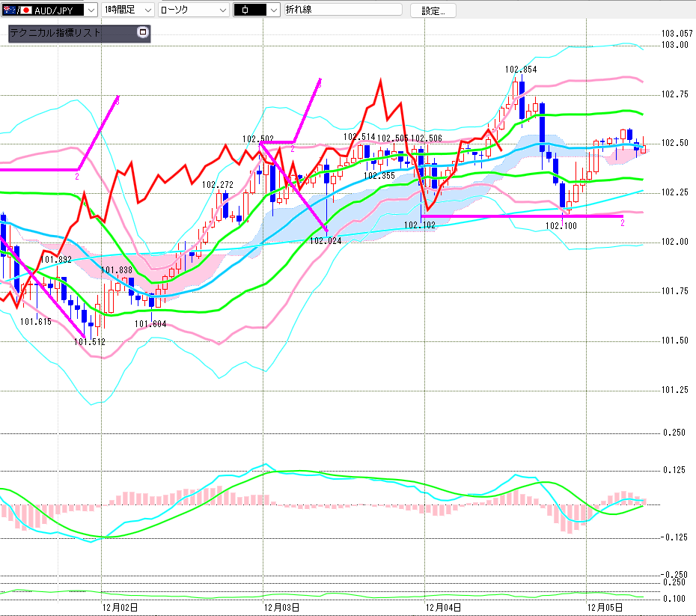This screenshot has width=696, height=616.
Task: Click the 101.604 low price label
Action: coord(150,324)
